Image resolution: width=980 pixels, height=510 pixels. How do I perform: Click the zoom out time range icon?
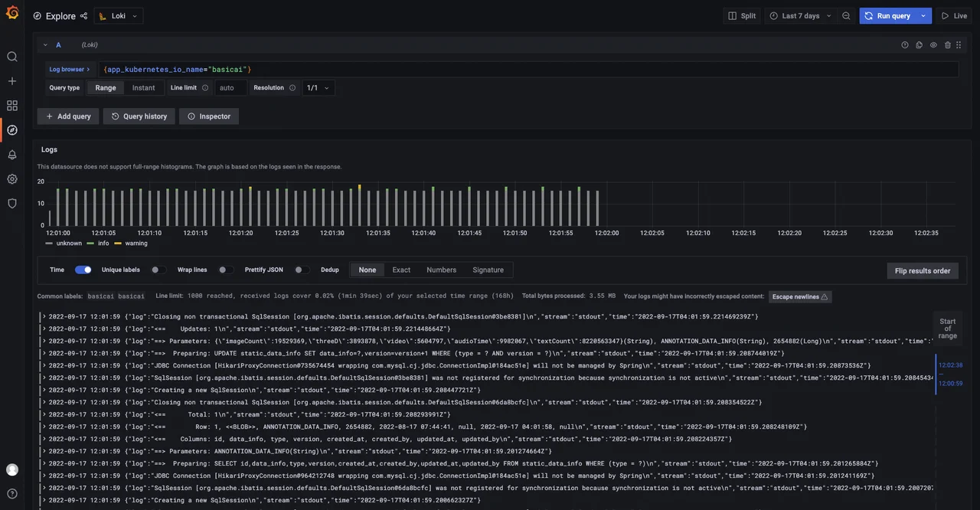click(846, 16)
